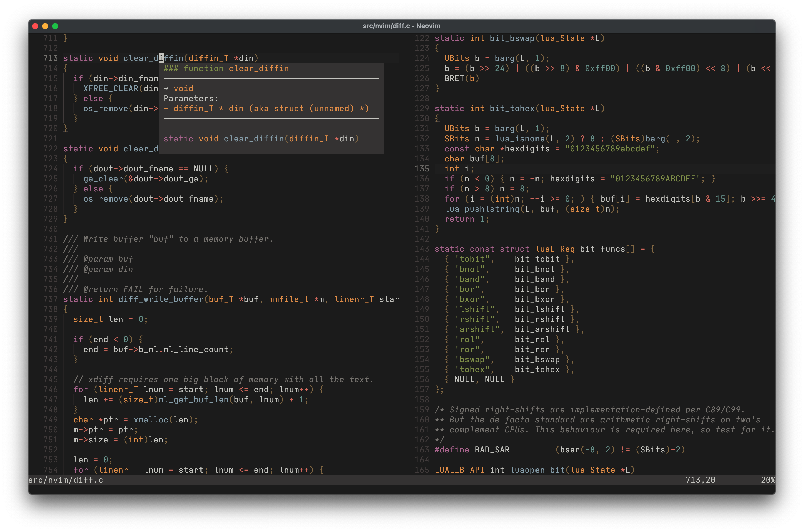The height and width of the screenshot is (532, 804).
Task: Click 'static void clear_diffin' on line 713
Action: pos(123,58)
